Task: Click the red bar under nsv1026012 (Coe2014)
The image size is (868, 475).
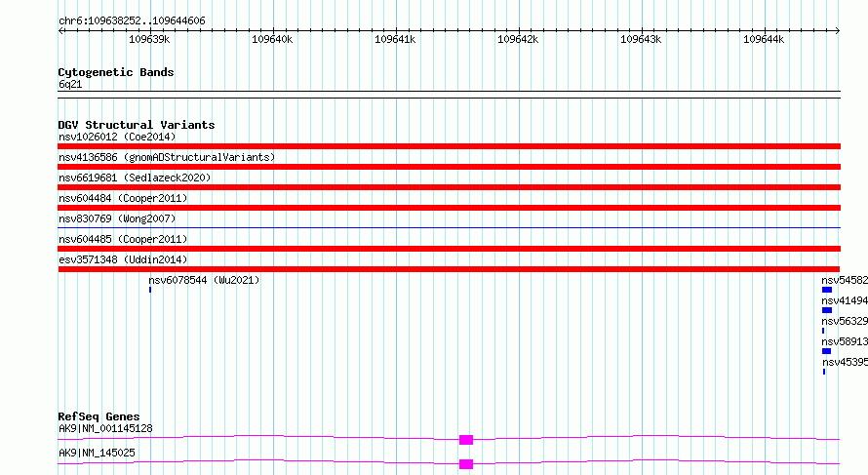Action: coord(449,146)
